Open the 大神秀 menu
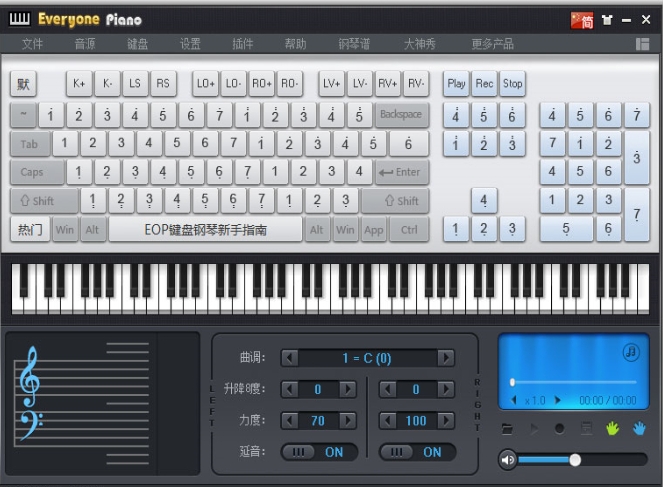Screen dimensions: 663x487 coord(419,44)
